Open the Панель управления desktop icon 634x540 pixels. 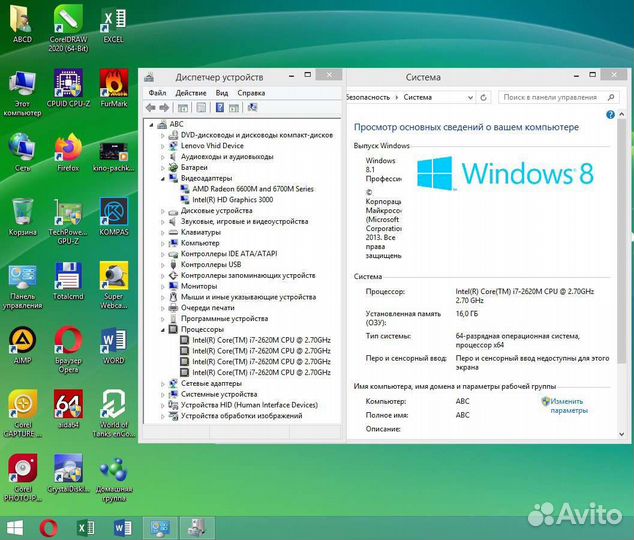click(22, 285)
